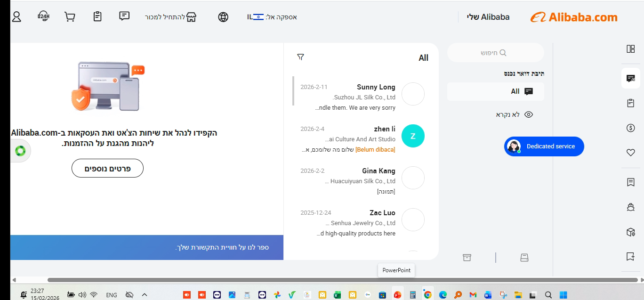
Task: Open Microsoft Edge in taskbar
Action: 443,295
